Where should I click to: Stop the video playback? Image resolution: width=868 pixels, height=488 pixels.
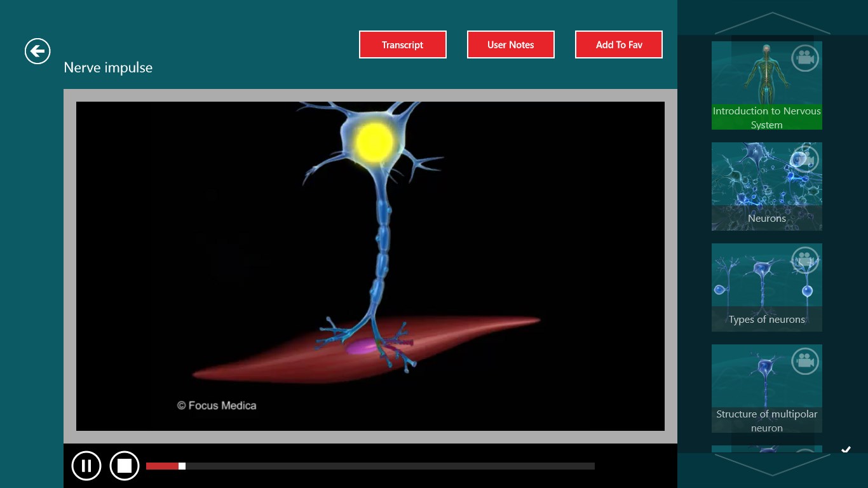[x=125, y=466]
